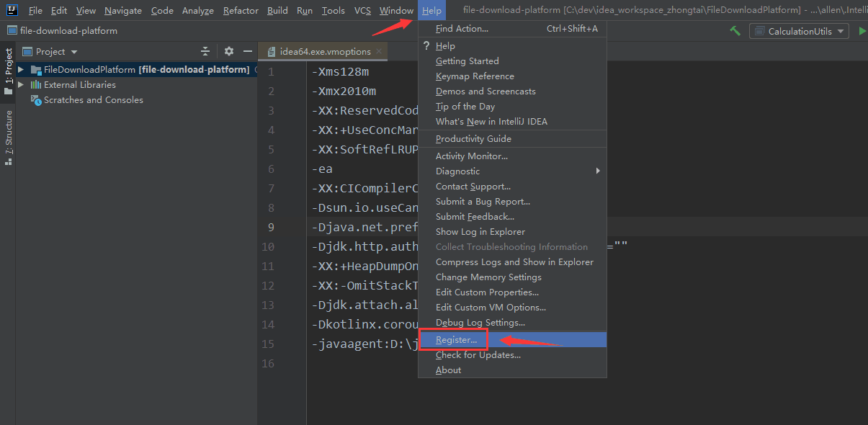Image resolution: width=868 pixels, height=425 pixels.
Task: Click the Build project hammer icon
Action: click(735, 31)
